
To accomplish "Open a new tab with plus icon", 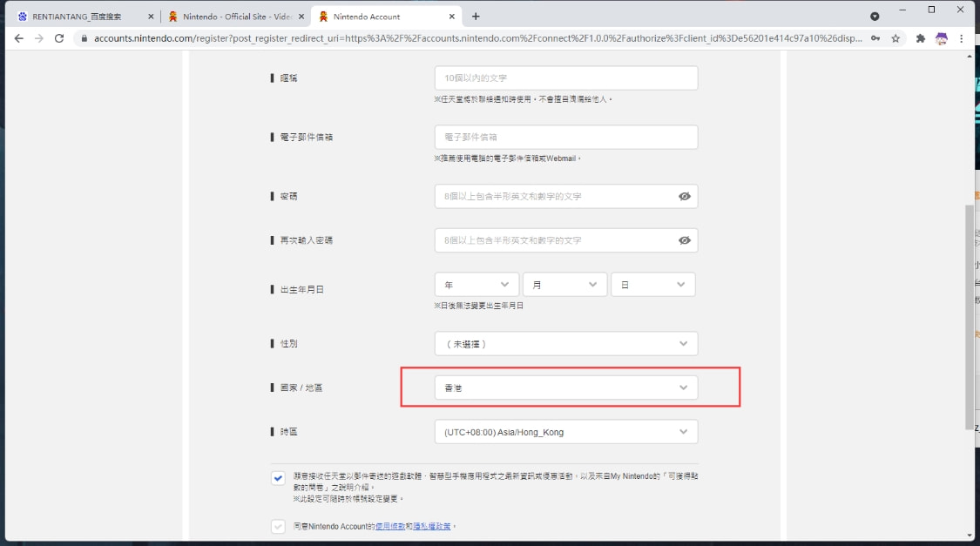I will [476, 17].
